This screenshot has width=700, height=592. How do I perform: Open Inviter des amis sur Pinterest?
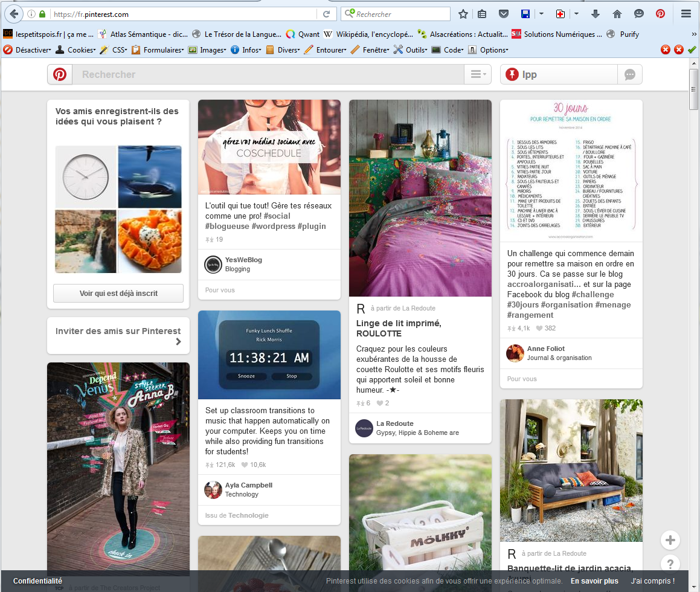click(118, 336)
